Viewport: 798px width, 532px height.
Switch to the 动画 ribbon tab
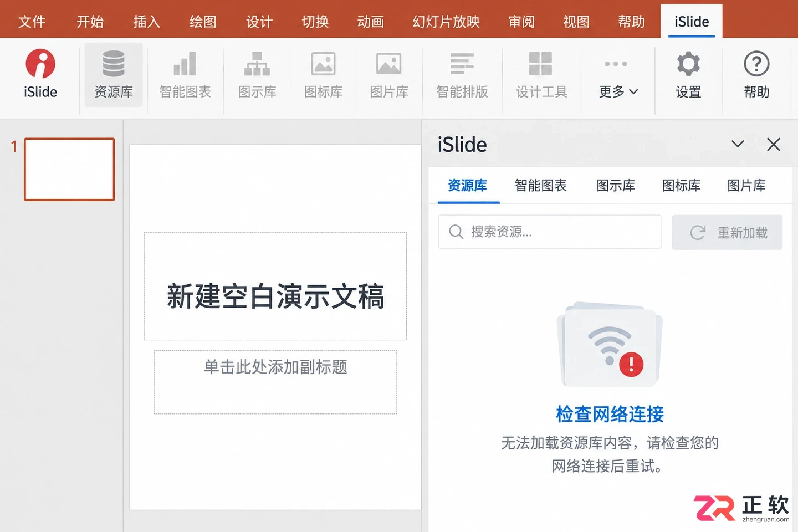coord(371,22)
